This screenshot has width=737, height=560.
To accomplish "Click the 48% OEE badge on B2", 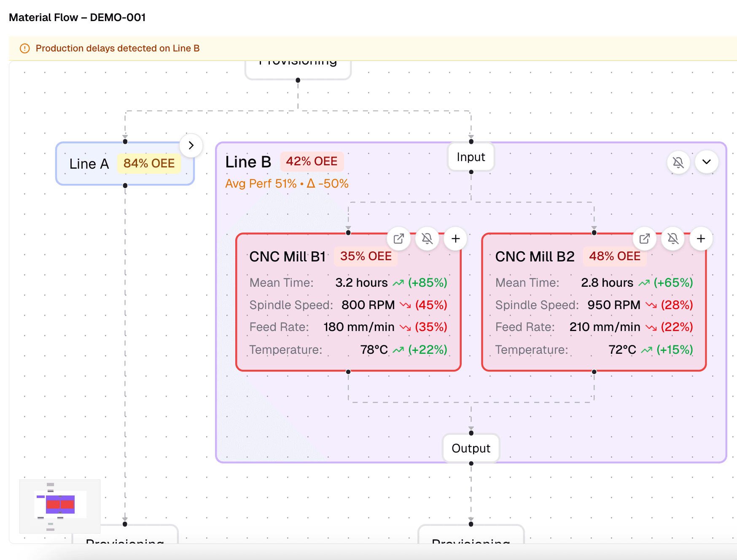I will coord(614,256).
